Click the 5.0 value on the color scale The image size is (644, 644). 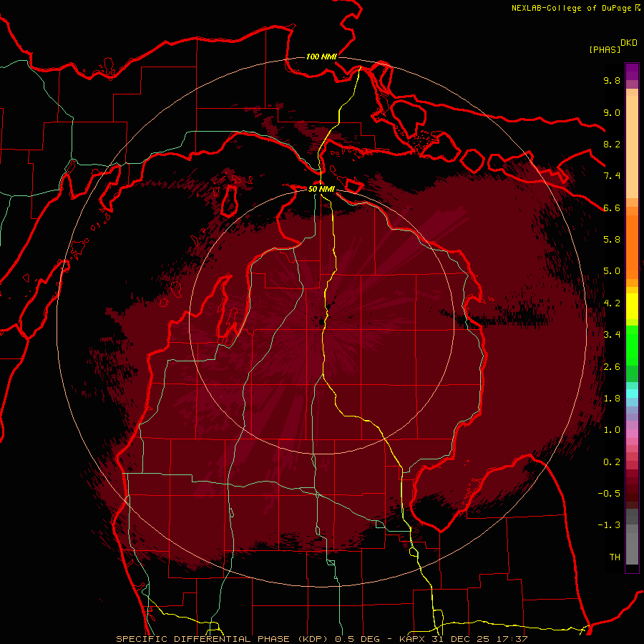[x=612, y=271]
